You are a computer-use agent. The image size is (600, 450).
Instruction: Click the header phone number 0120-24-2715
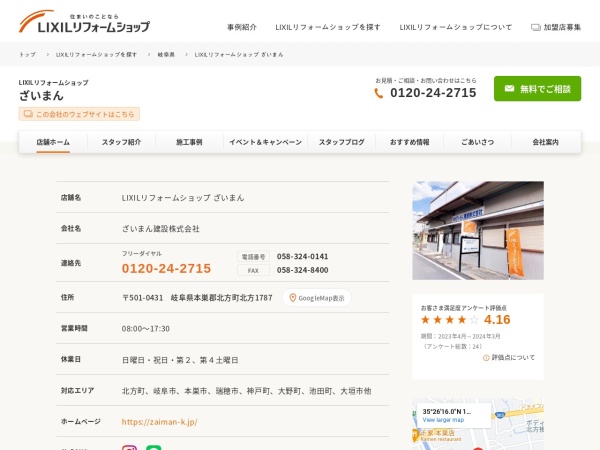click(433, 93)
